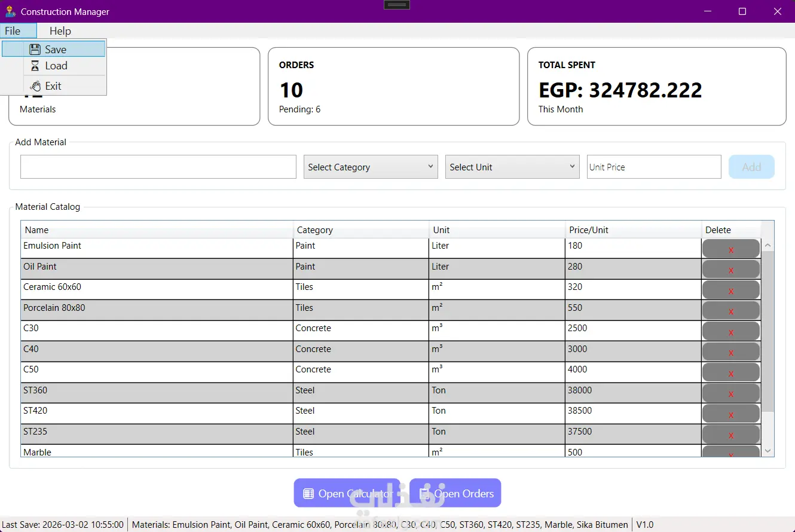The width and height of the screenshot is (795, 532).
Task: Click the Add material button
Action: pyautogui.click(x=751, y=167)
